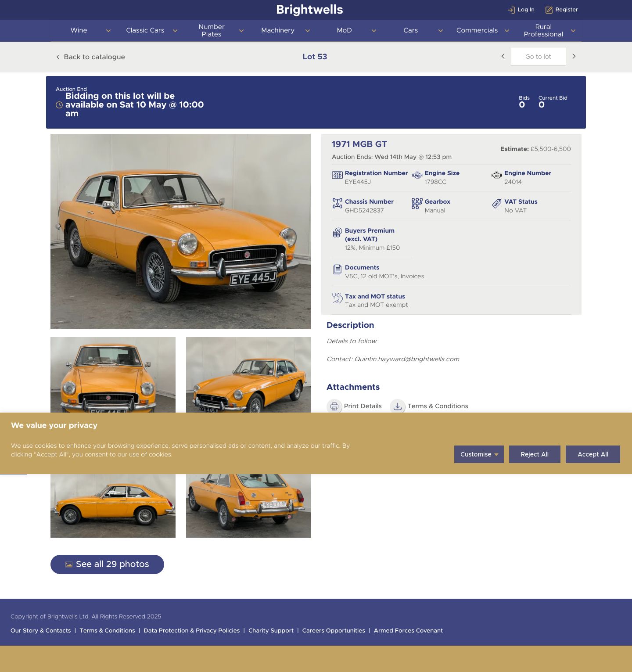The image size is (632, 672).
Task: Open Armed Forces Covenant footer link
Action: click(408, 631)
